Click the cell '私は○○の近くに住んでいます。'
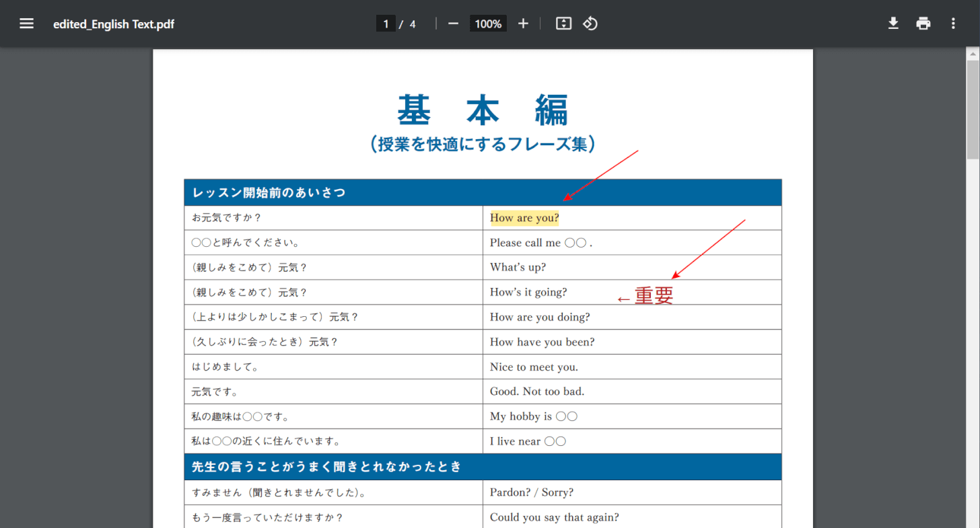The width and height of the screenshot is (980, 528). 333,441
